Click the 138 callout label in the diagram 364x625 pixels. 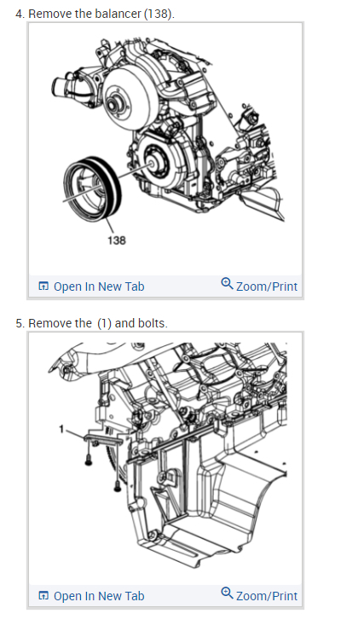tap(117, 240)
